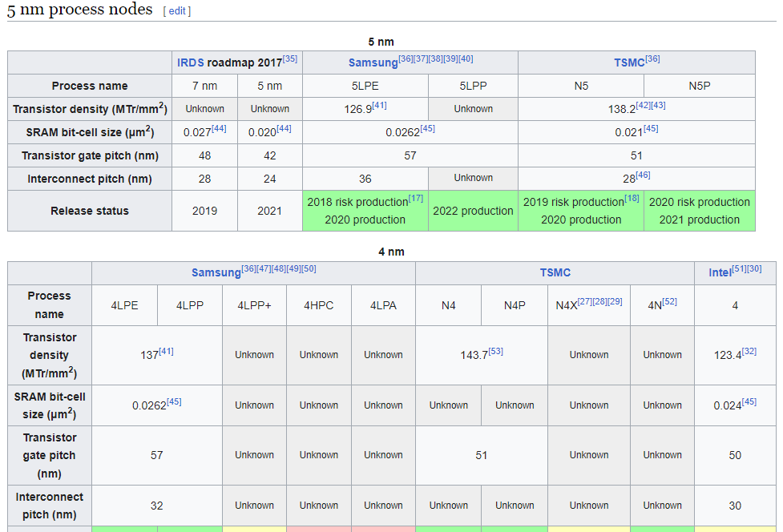
Task: Open the TSMC link in the 4 nm table header
Action: click(555, 272)
